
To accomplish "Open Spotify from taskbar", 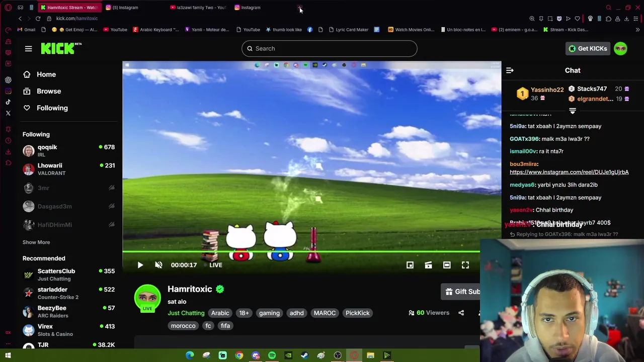I will coord(272,355).
